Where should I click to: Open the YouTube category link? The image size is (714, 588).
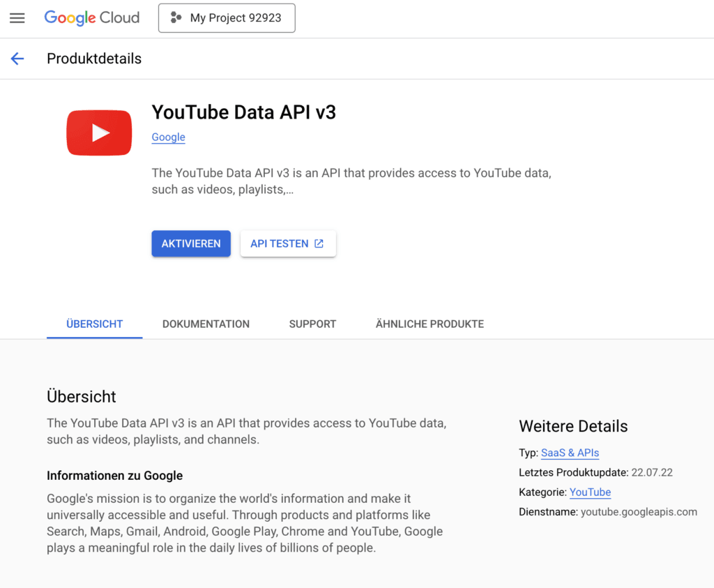pos(590,492)
